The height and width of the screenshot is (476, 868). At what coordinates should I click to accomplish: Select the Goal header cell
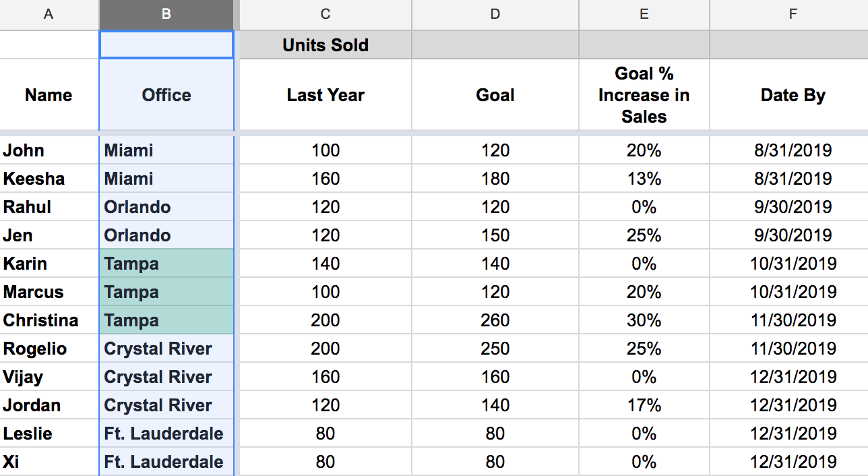[x=495, y=94]
